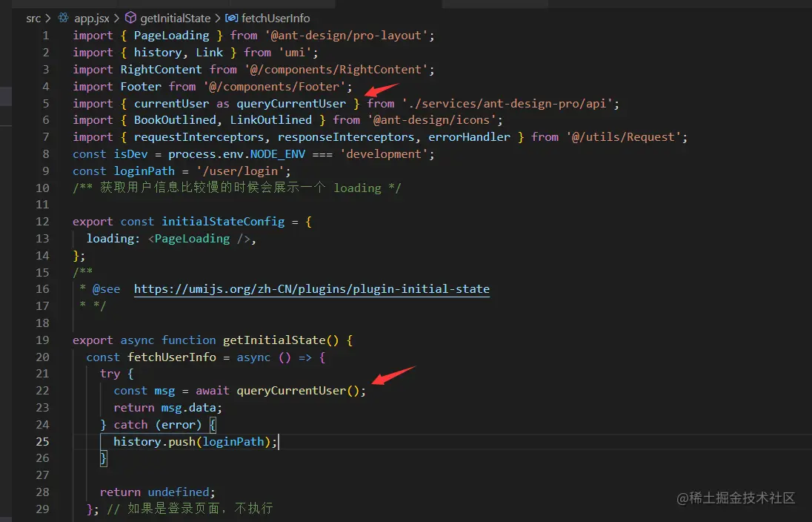
Task: Click 'return undefined' on line 28
Action: pyautogui.click(x=154, y=492)
